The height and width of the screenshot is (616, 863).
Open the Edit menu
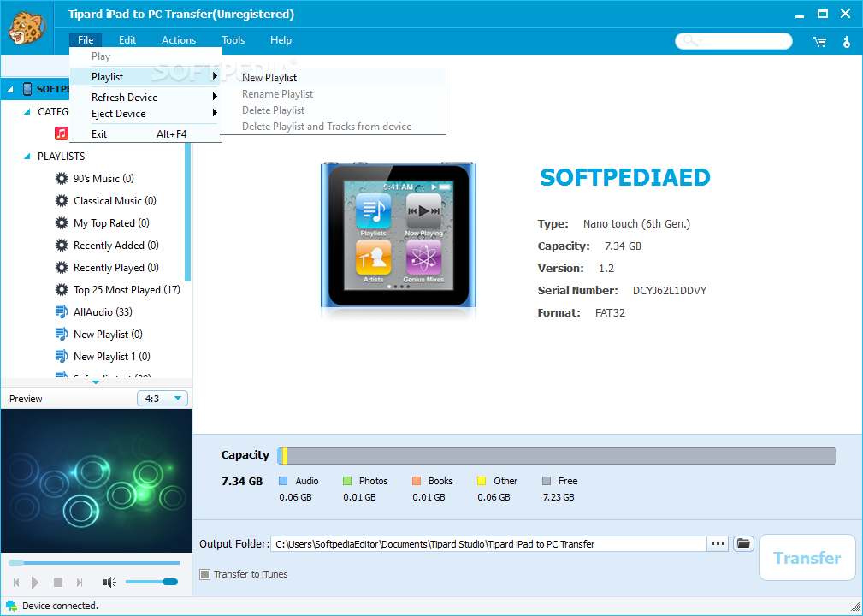pyautogui.click(x=127, y=39)
